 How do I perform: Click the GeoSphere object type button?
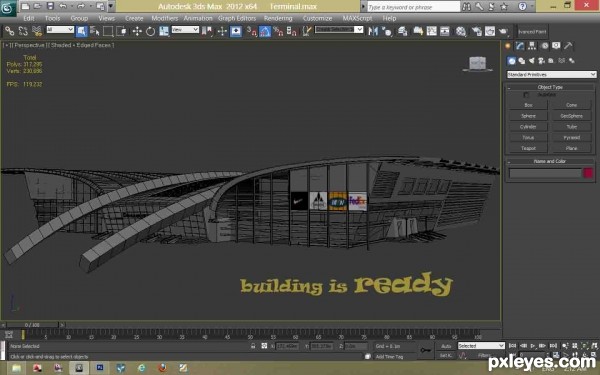click(x=572, y=116)
